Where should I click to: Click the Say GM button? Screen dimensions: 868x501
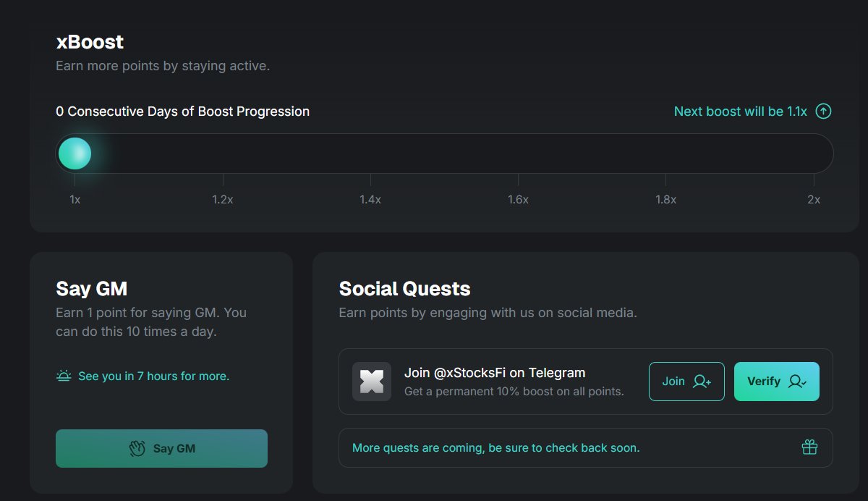[161, 448]
